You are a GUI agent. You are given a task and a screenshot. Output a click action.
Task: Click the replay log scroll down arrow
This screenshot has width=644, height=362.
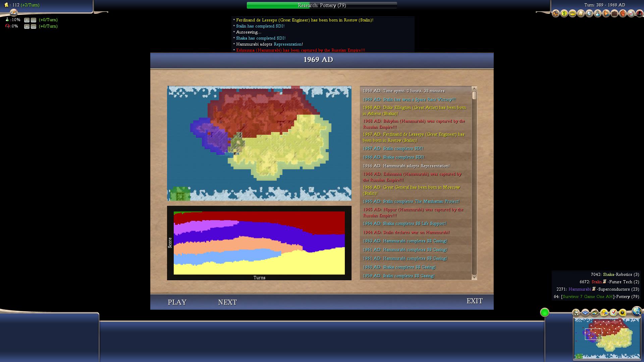coord(474,277)
